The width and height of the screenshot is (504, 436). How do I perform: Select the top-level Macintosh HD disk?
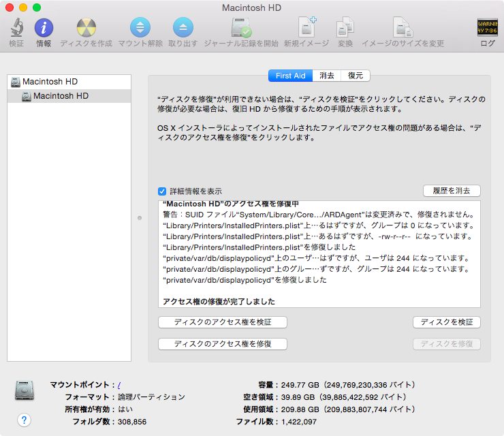[69, 82]
